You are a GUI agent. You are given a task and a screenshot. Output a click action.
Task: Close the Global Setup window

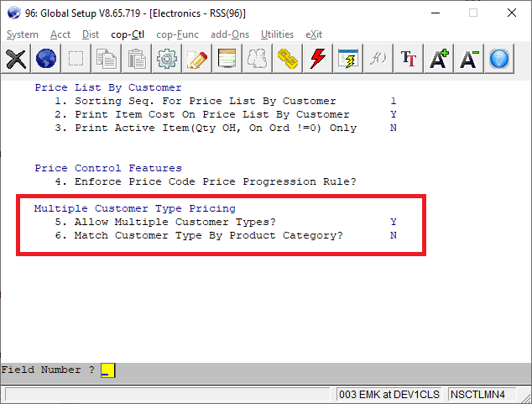click(x=512, y=13)
